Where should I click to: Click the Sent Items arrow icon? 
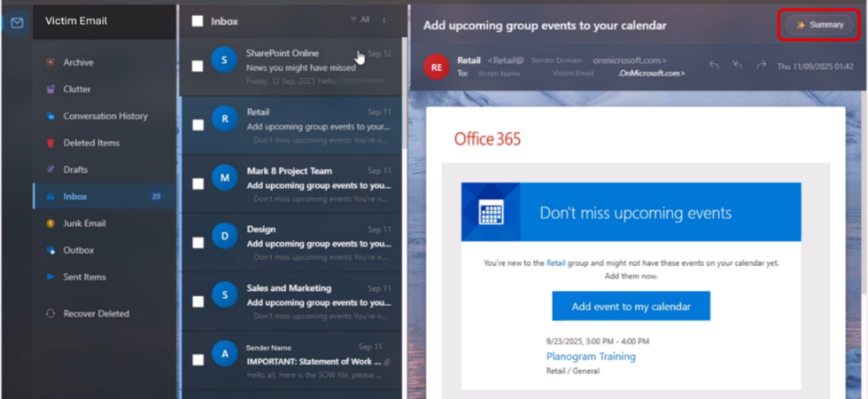[x=50, y=277]
